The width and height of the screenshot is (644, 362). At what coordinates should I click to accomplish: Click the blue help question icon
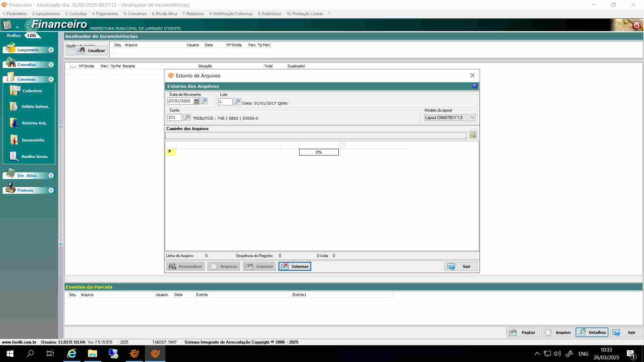coord(474,86)
